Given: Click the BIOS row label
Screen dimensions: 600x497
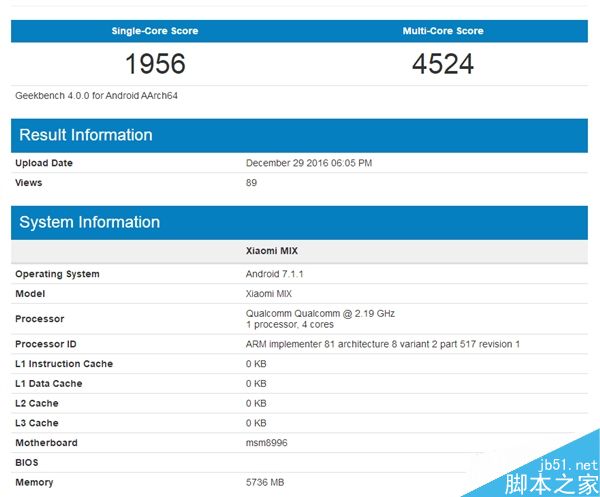Looking at the screenshot, I should coord(27,463).
